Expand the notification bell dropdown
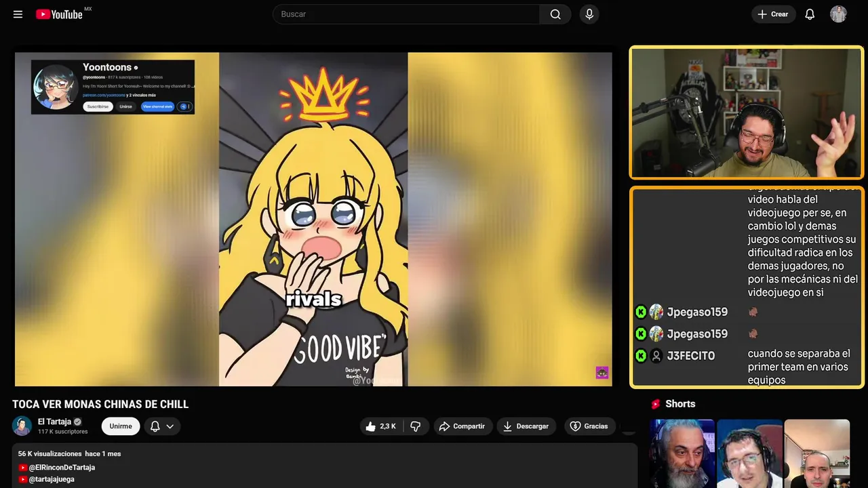868x488 pixels. click(162, 426)
